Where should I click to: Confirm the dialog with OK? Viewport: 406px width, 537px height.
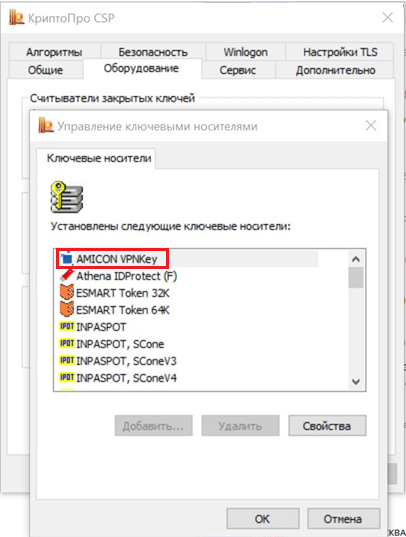pos(263,519)
